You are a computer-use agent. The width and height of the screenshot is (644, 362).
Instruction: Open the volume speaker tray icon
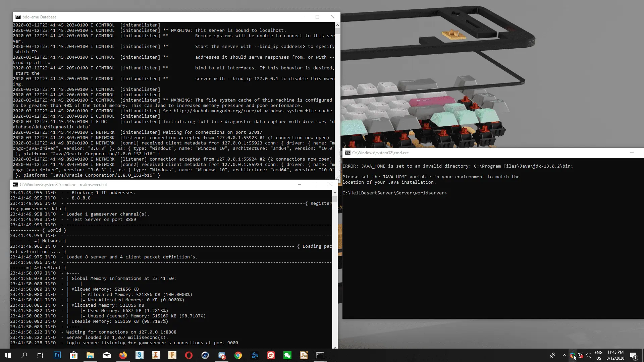pos(589,355)
